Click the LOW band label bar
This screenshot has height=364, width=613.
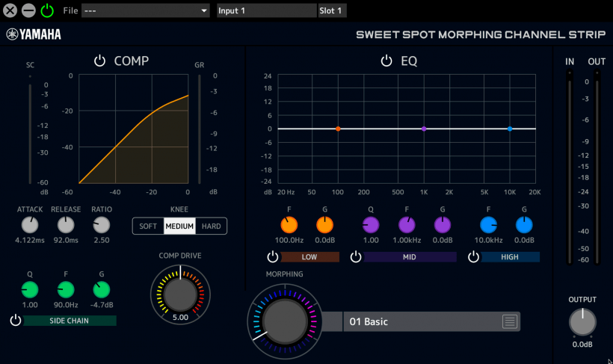pyautogui.click(x=309, y=257)
